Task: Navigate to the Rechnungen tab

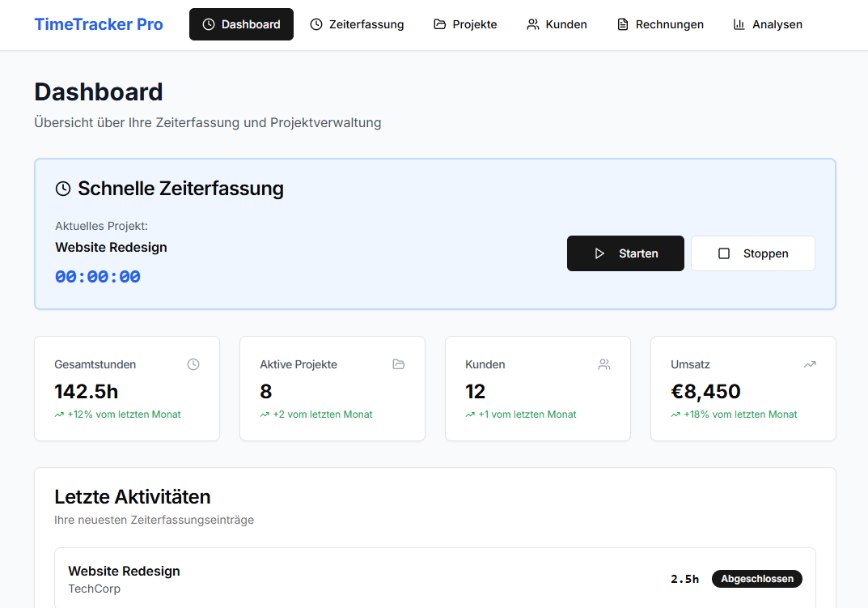Action: pos(660,24)
